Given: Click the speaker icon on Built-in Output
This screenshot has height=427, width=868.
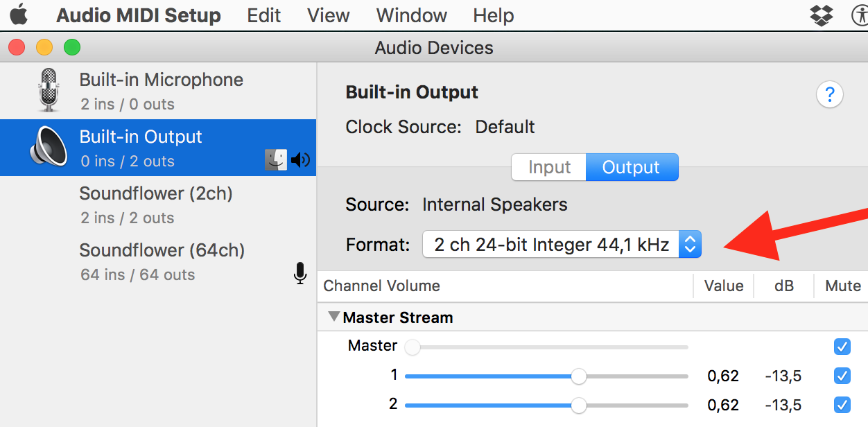Looking at the screenshot, I should 300,159.
